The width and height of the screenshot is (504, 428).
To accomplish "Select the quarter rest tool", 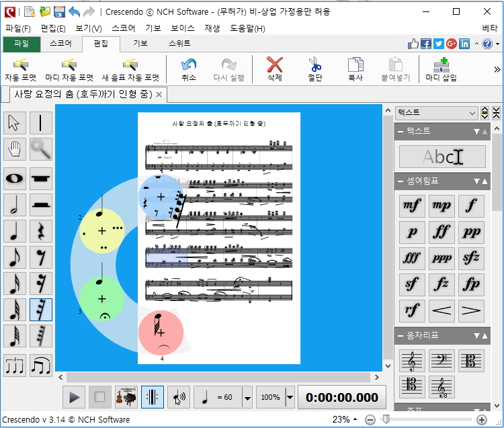I will (x=41, y=231).
